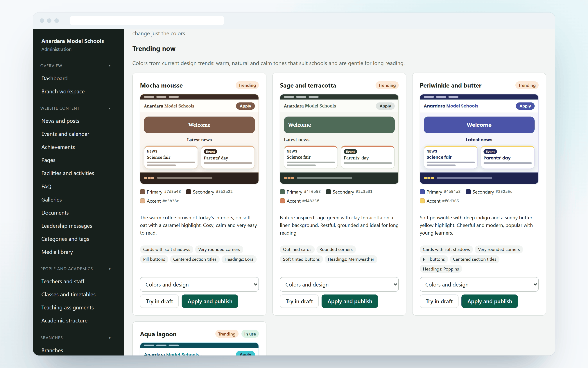Open News and posts
The image size is (588, 368).
60,121
